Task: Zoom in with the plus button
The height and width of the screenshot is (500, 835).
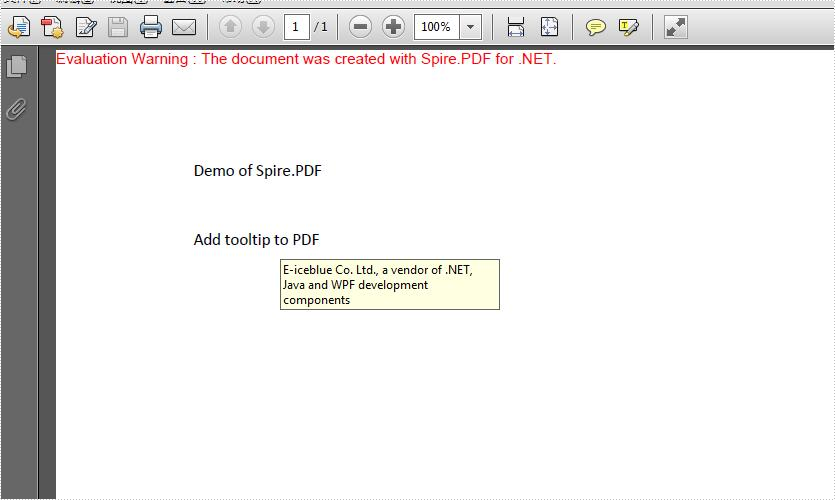Action: (394, 27)
